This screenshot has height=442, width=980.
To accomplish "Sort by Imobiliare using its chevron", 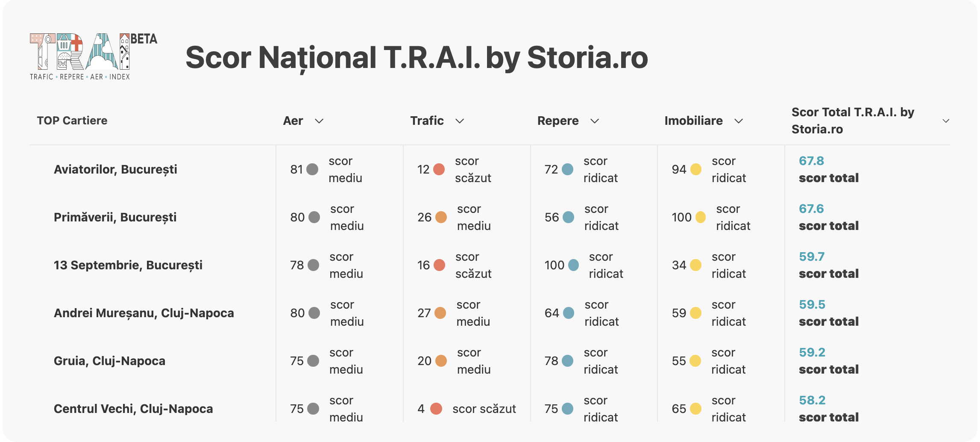I will (x=739, y=121).
